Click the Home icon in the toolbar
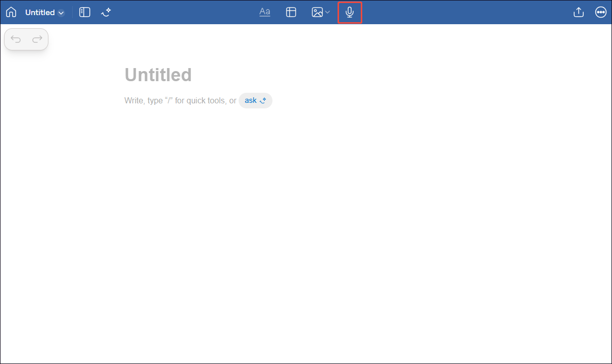 click(x=11, y=12)
